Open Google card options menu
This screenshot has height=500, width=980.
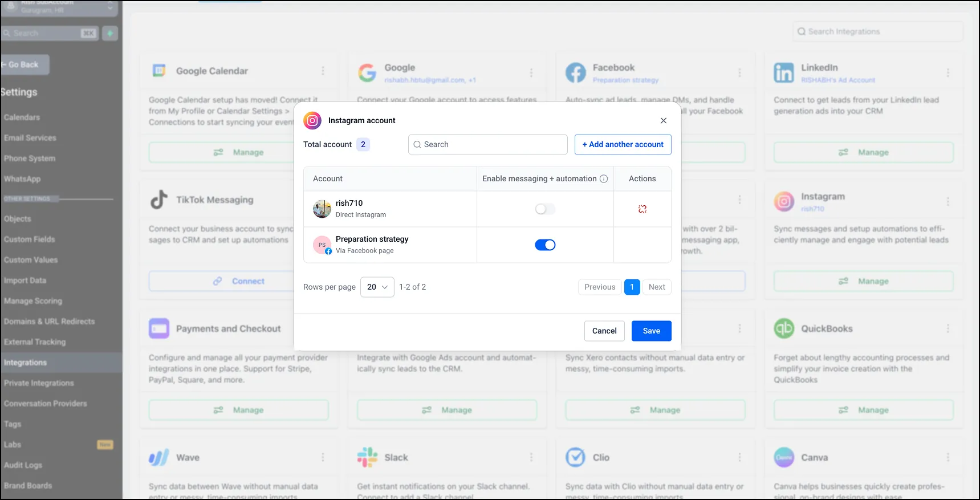click(x=531, y=73)
